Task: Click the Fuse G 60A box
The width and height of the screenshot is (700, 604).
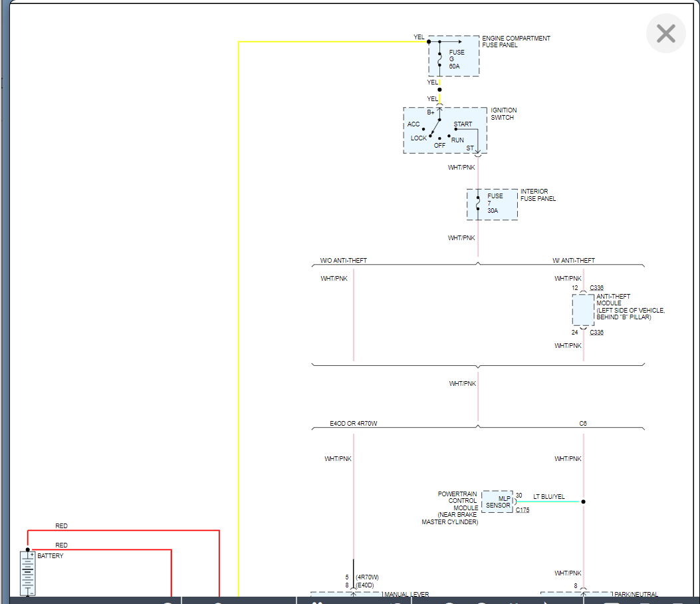Action: tap(453, 57)
